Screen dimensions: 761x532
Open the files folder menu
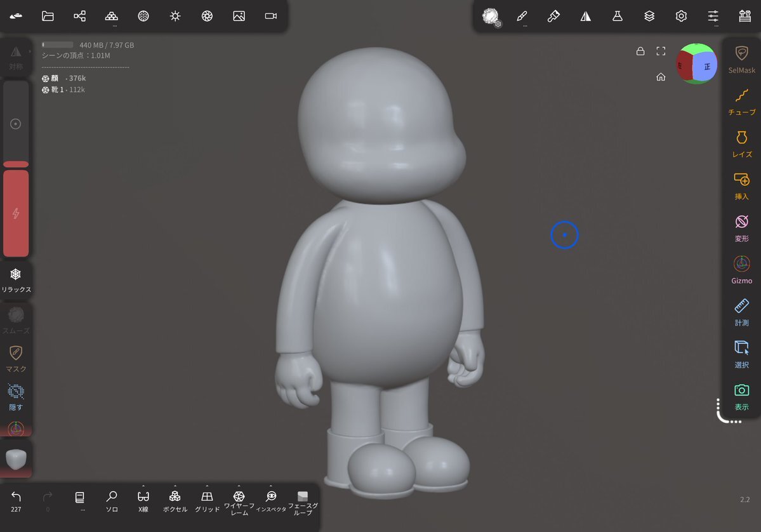[x=48, y=17]
